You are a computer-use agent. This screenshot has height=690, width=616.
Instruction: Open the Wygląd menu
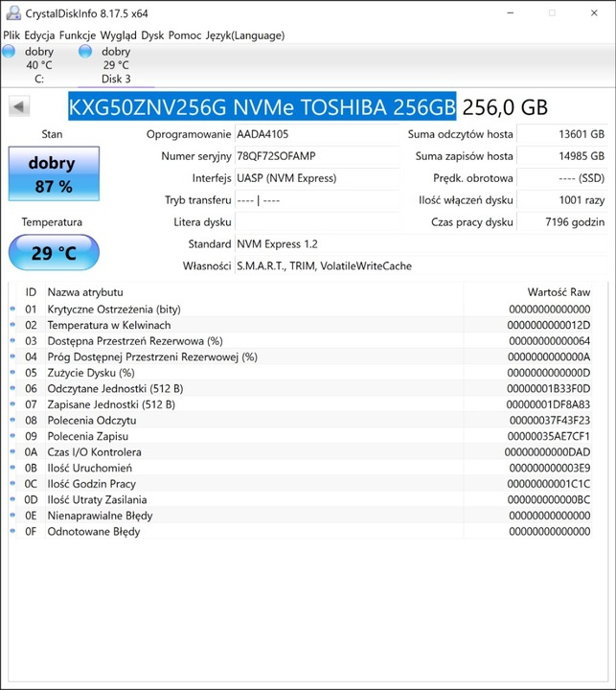pyautogui.click(x=119, y=35)
